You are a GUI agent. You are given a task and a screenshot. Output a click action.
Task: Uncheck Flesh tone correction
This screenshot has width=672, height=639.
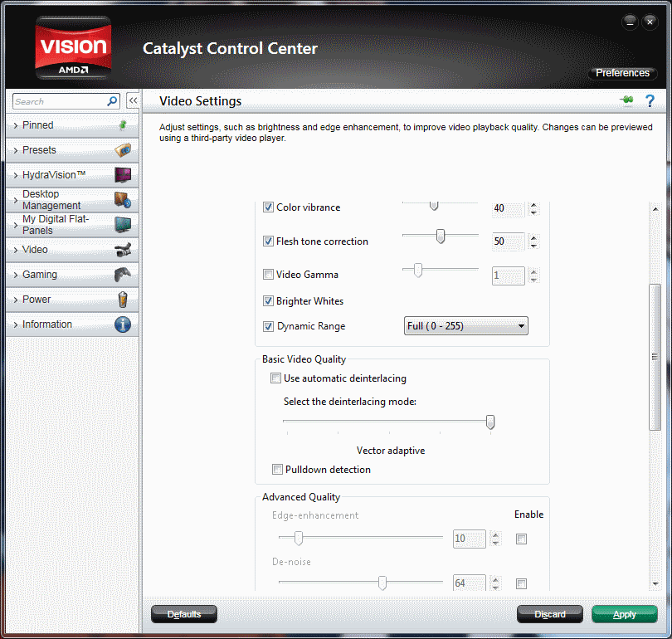tap(268, 241)
